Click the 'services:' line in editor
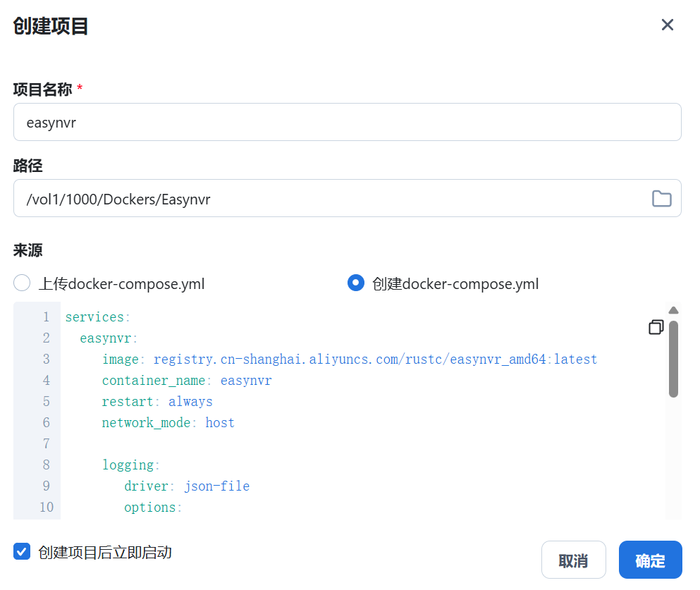Screen dimensions: 700x590 98,317
